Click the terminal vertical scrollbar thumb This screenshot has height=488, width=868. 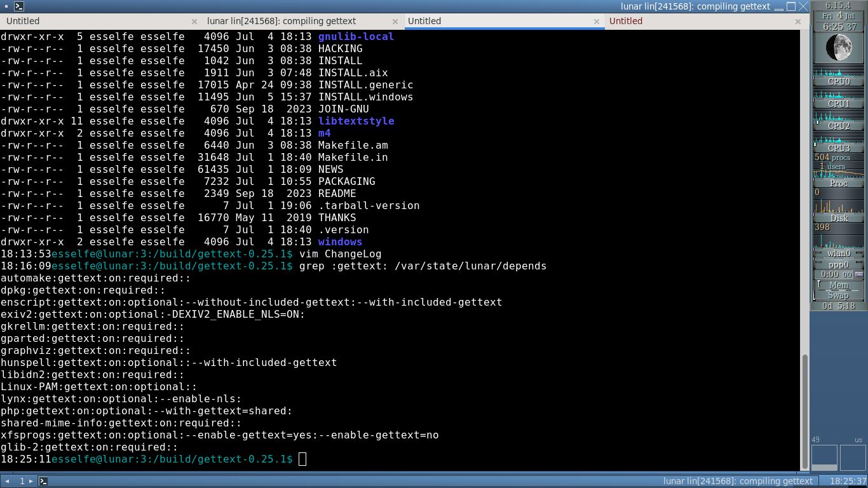click(x=806, y=411)
